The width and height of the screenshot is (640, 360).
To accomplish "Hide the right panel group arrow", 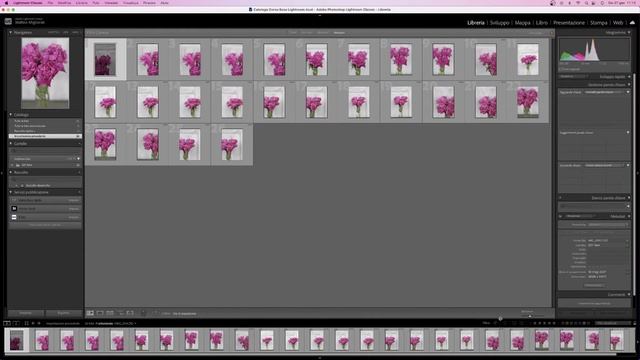I will click(638, 173).
